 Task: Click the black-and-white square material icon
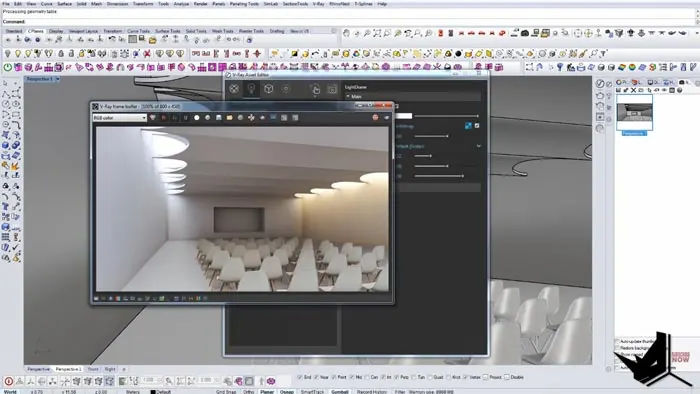pos(294,54)
